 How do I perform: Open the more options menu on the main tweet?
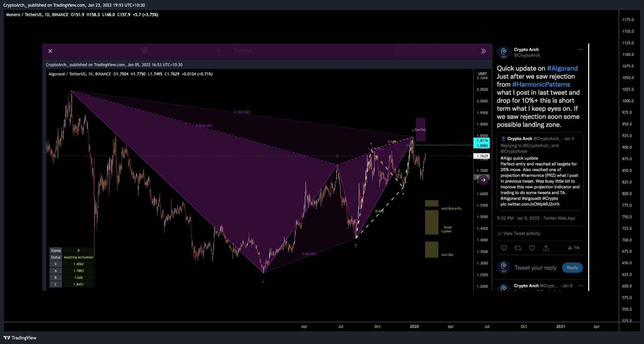(581, 50)
